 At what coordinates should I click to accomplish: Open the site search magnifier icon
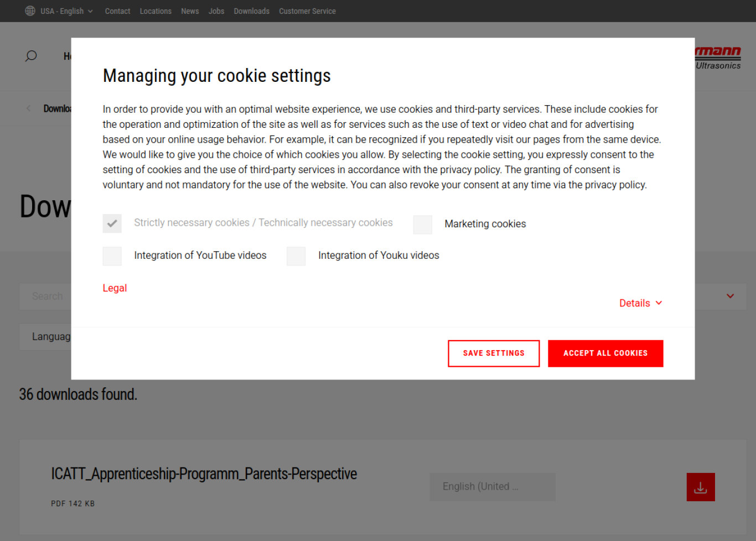(31, 56)
